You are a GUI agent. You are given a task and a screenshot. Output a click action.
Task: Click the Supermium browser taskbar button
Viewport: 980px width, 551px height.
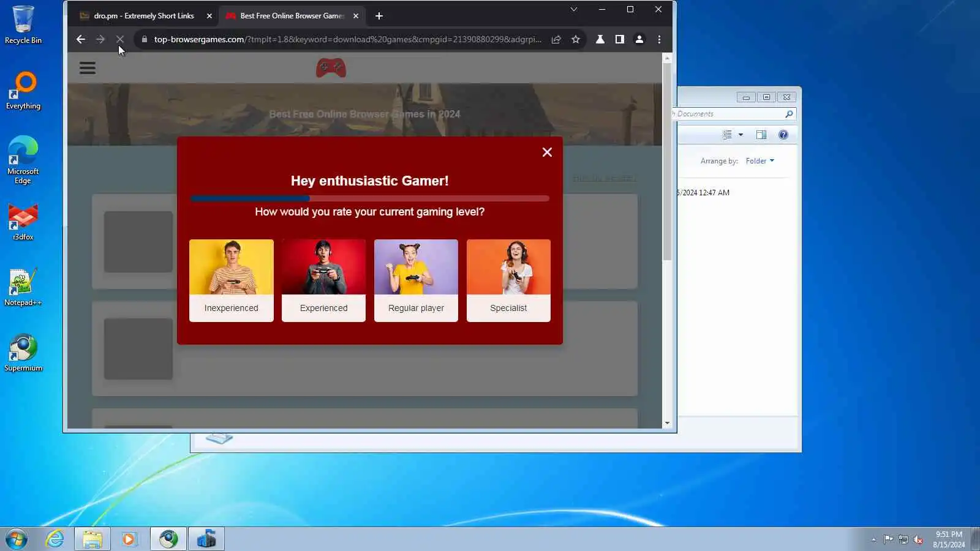tap(168, 539)
